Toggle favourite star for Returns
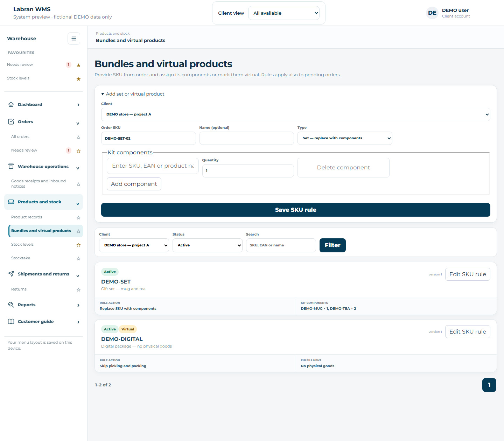The image size is (504, 441). click(x=78, y=290)
